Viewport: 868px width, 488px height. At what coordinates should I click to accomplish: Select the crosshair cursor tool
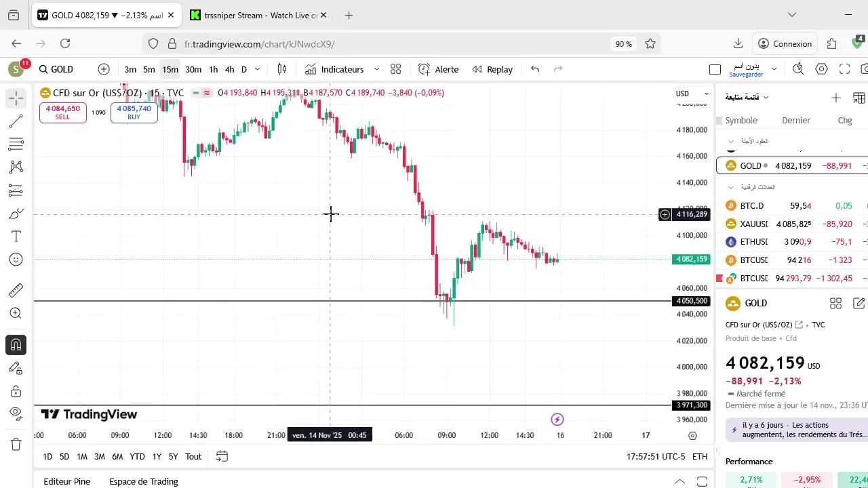(16, 98)
